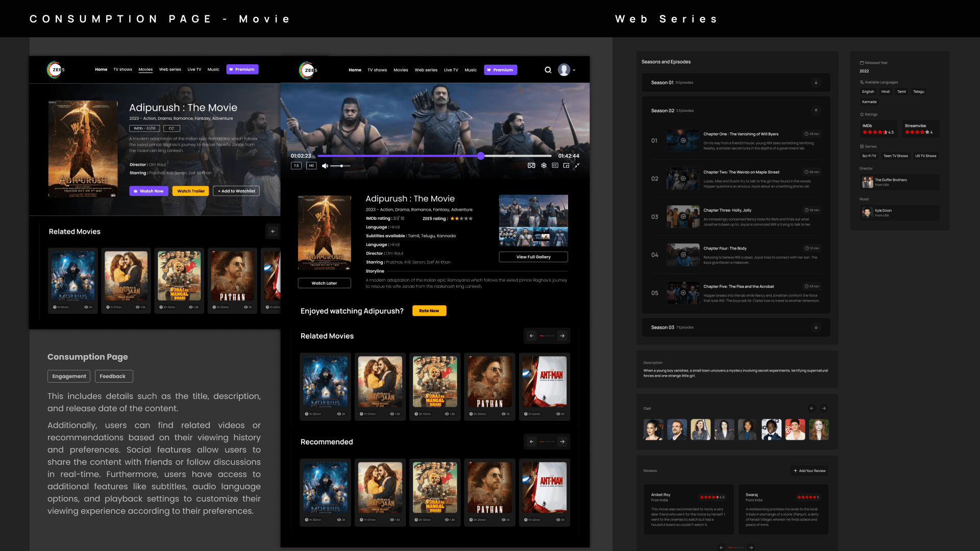Open VR mode icon in the player
The image size is (980, 551).
click(531, 165)
